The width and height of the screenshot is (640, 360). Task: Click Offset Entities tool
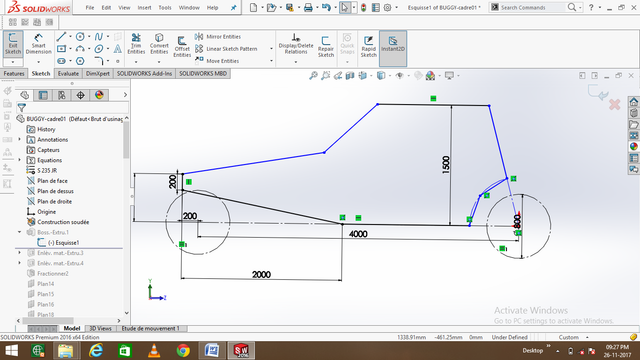pos(182,46)
